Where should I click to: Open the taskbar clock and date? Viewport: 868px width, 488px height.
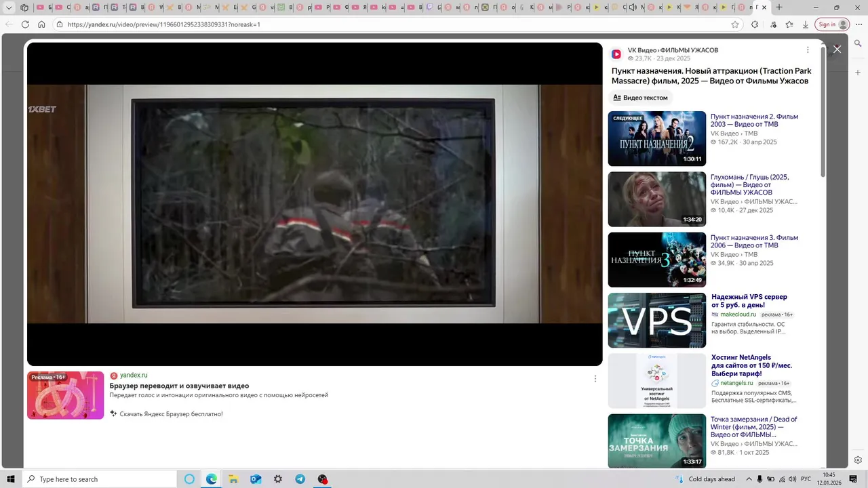(x=829, y=479)
